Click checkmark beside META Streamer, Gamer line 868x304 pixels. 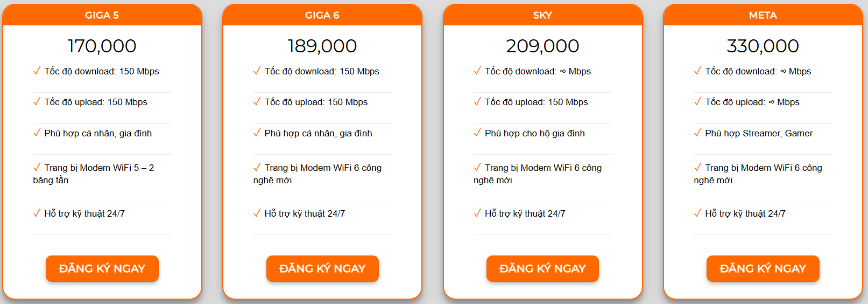click(x=697, y=133)
